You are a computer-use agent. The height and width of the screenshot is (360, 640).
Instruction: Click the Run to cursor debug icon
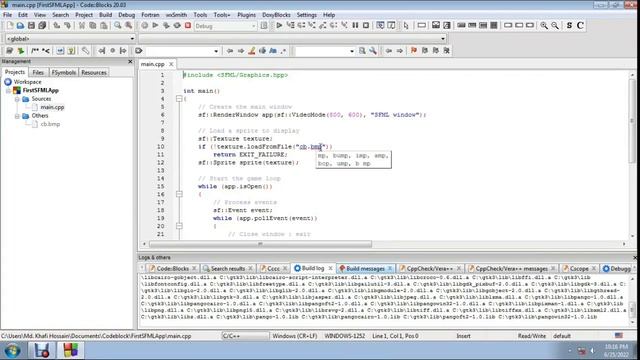coord(290,26)
